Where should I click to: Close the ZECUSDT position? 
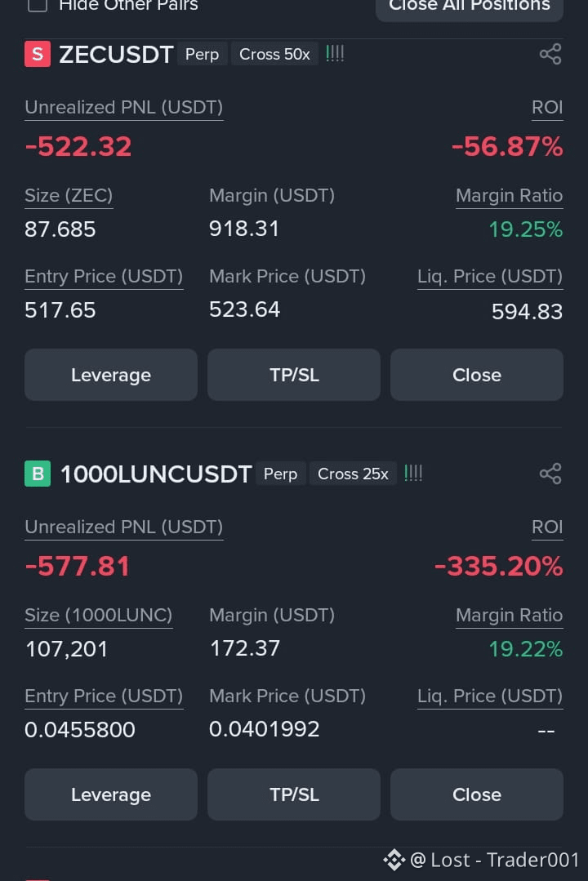(x=477, y=375)
